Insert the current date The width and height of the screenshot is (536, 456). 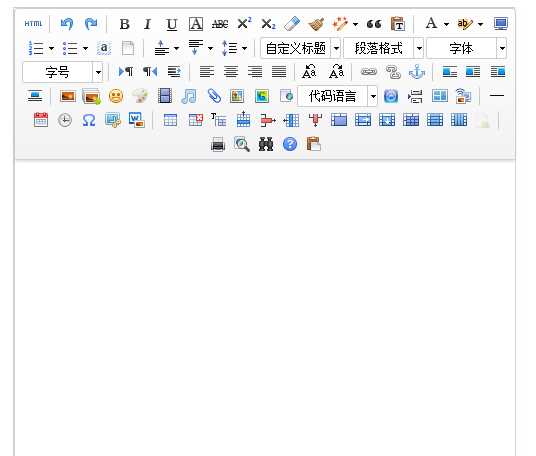[41, 120]
